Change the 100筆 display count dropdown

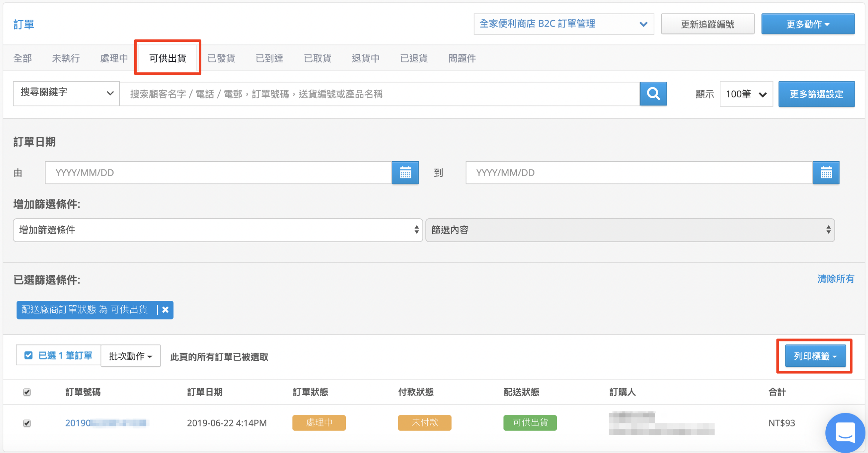(746, 94)
